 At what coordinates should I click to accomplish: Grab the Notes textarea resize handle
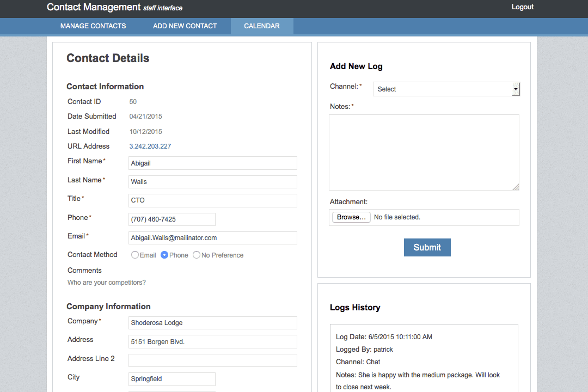click(516, 187)
